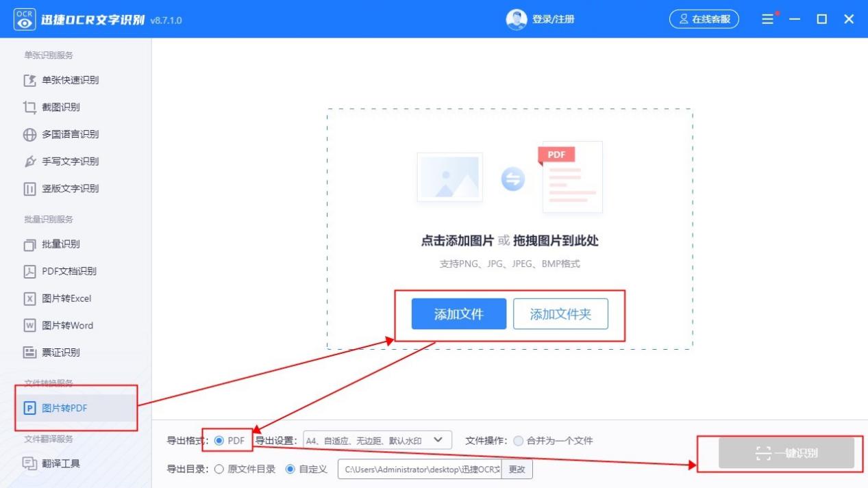Click the 文件翻译服务 section heading

pos(48,439)
